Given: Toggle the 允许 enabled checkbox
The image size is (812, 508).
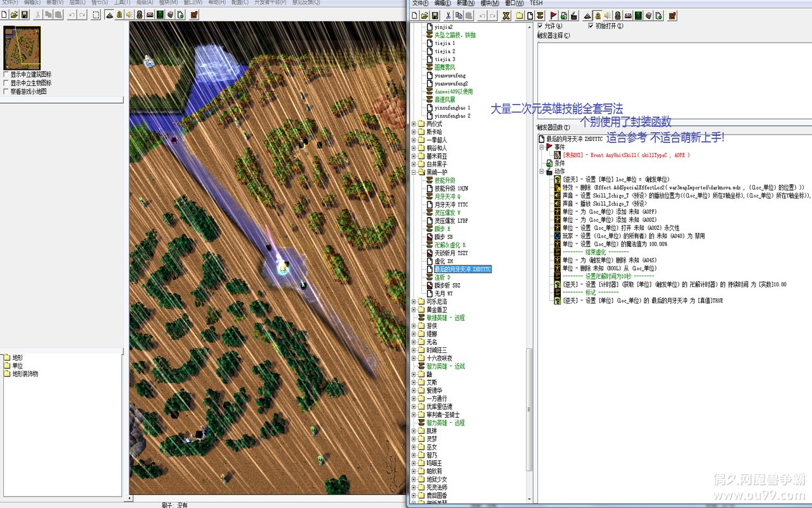Looking at the screenshot, I should click(x=540, y=26).
